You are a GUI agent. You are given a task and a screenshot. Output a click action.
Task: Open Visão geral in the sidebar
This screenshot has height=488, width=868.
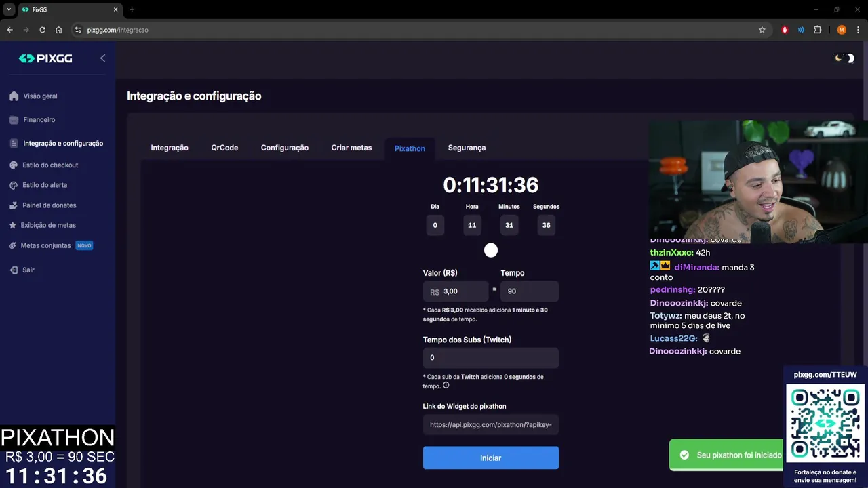(x=40, y=96)
